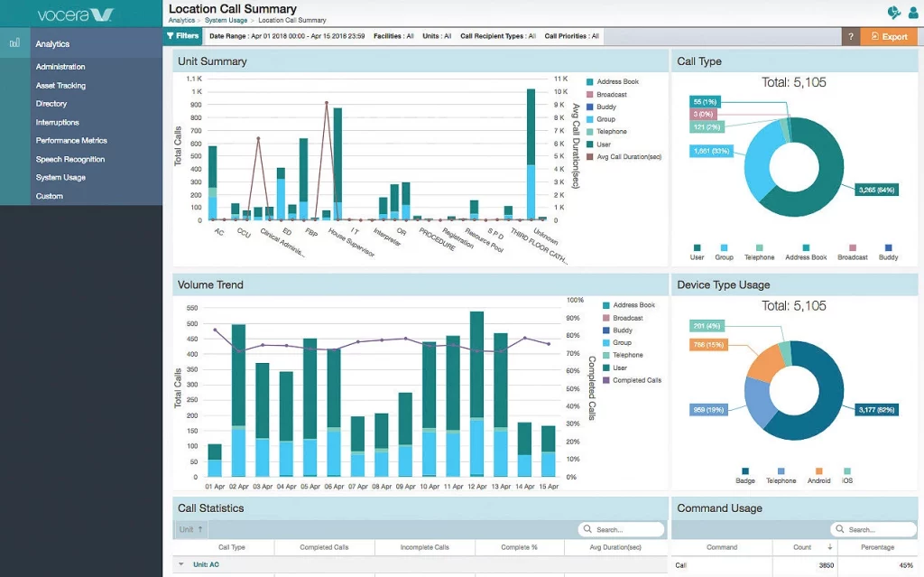
Task: Click the Filters funnel icon
Action: pyautogui.click(x=171, y=35)
